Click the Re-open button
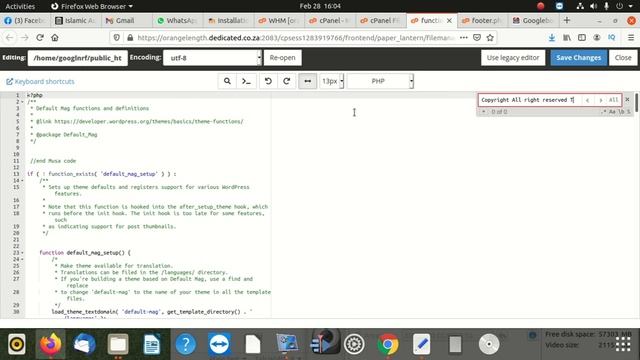This screenshot has width=640, height=360. click(282, 58)
